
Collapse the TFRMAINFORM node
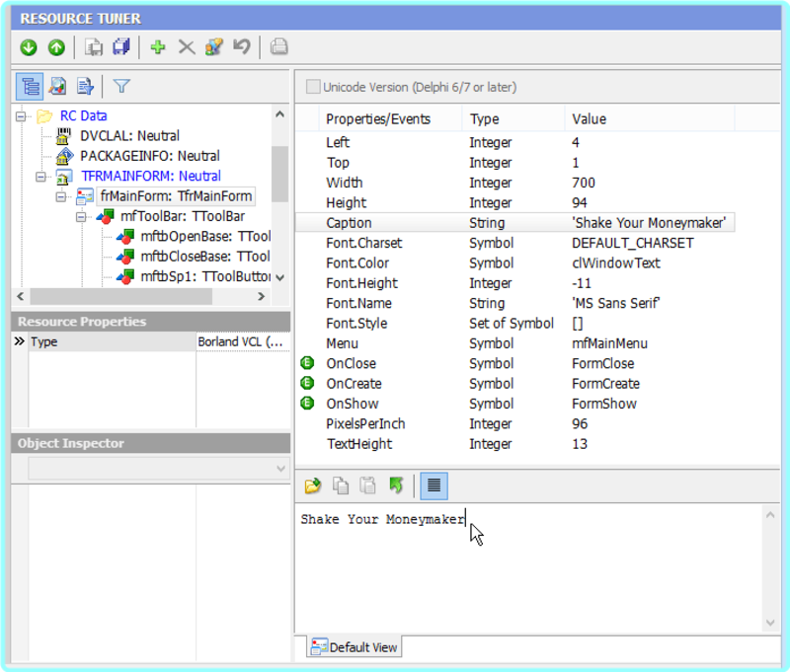[40, 177]
